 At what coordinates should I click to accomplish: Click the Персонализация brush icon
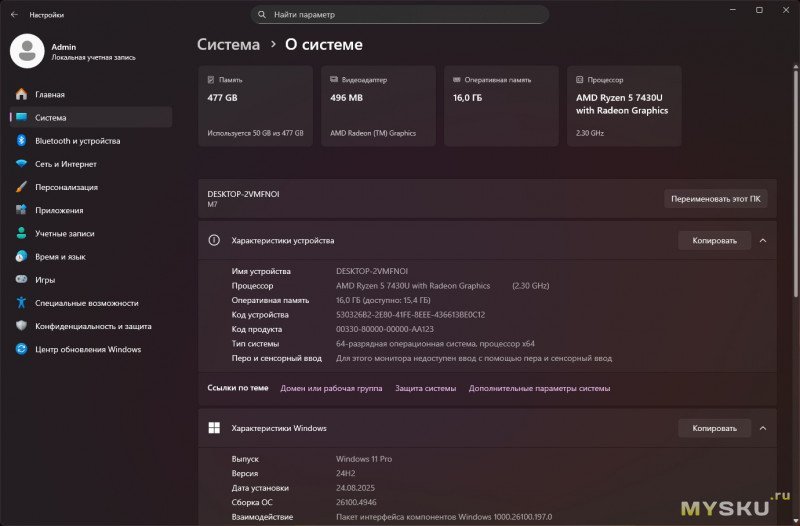[21, 187]
